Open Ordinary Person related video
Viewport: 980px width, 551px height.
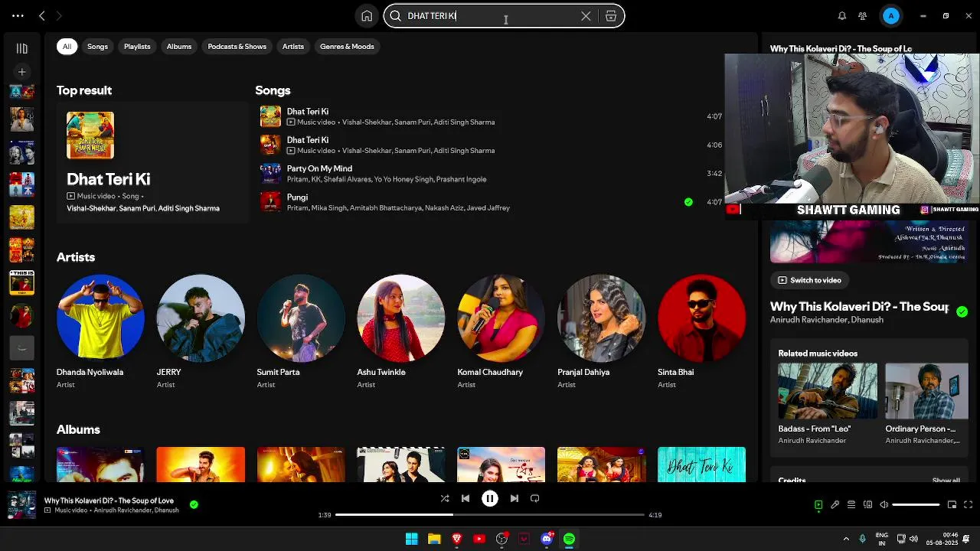click(x=926, y=403)
